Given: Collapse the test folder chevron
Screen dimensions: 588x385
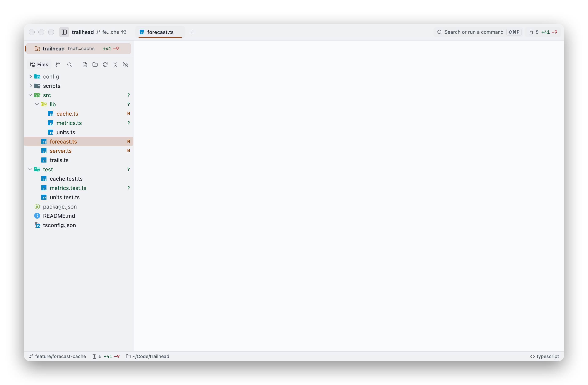Looking at the screenshot, I should 30,169.
